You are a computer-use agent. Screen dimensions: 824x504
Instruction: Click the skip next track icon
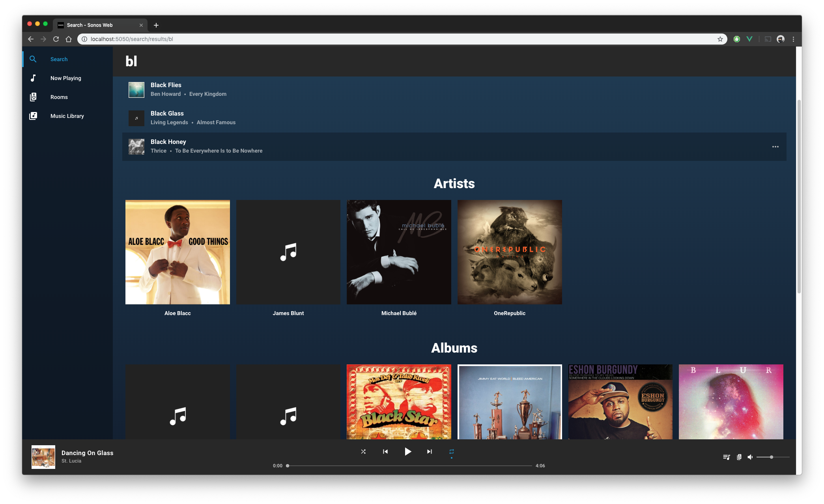pos(429,452)
